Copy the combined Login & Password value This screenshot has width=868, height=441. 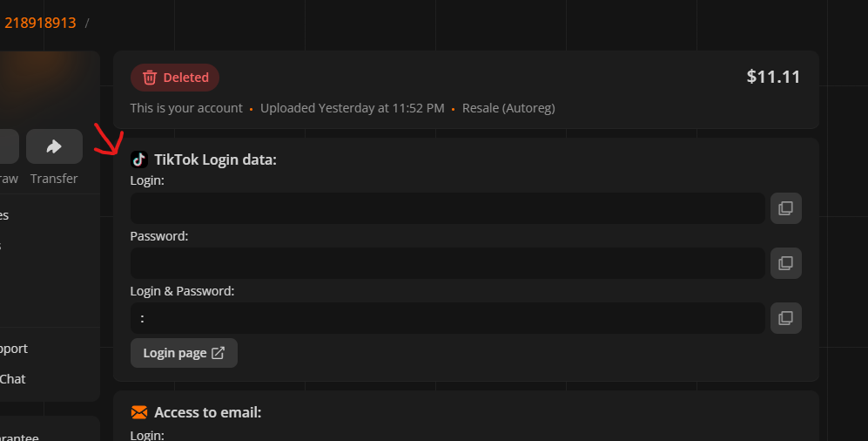[x=786, y=318]
